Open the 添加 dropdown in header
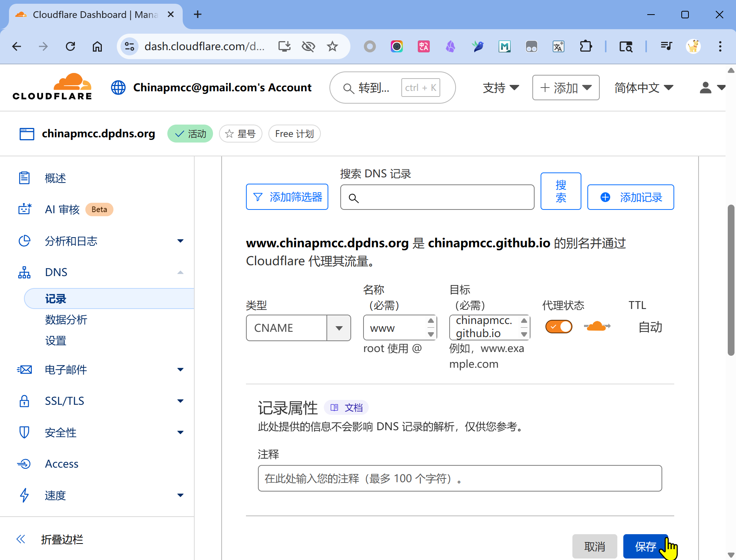This screenshot has height=560, width=736. point(566,88)
